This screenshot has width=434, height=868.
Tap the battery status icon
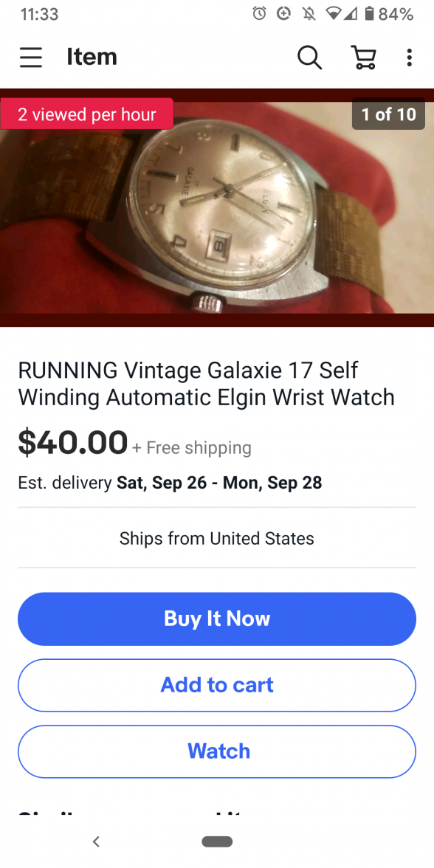pos(369,15)
